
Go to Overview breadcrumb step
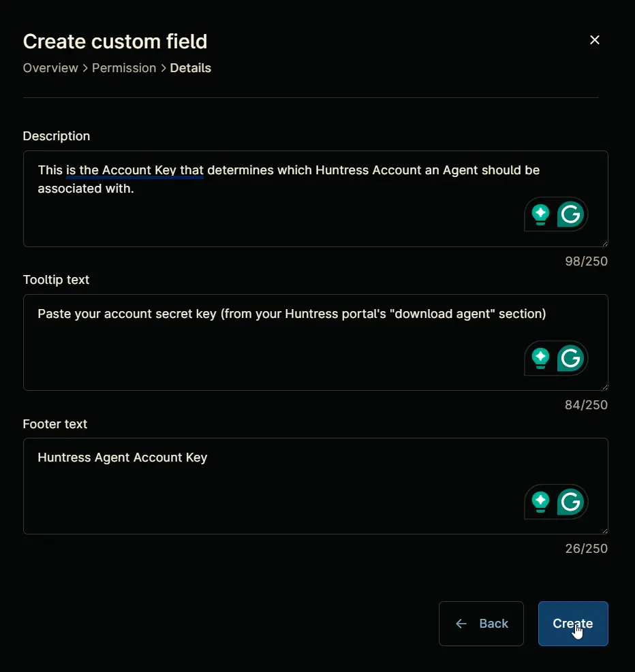[50, 68]
